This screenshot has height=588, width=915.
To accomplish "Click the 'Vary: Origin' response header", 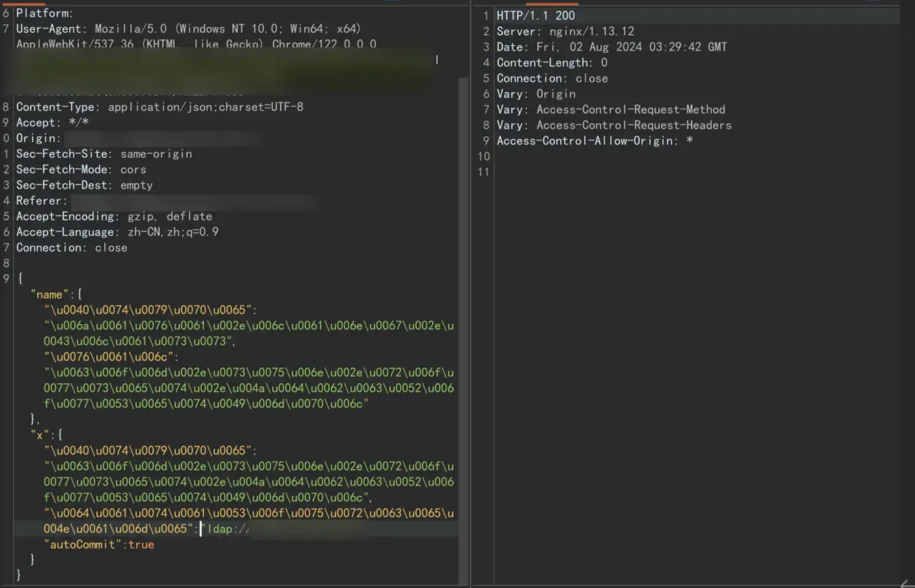I will tap(536, 93).
